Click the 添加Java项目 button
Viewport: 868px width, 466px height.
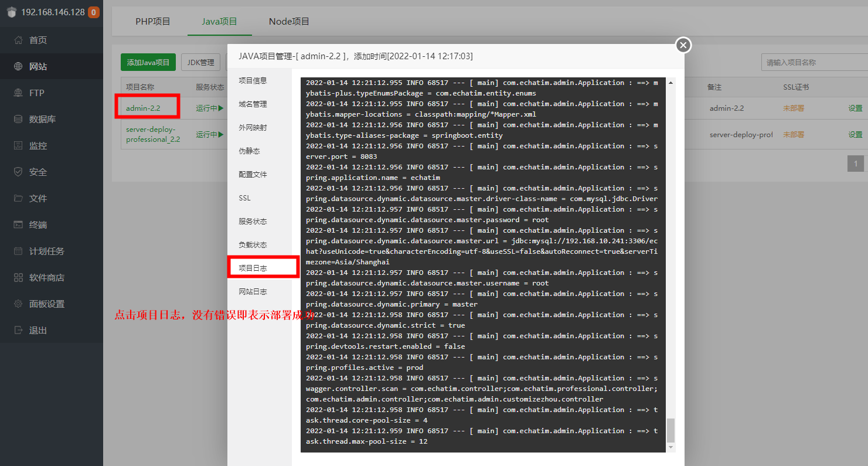(x=148, y=63)
